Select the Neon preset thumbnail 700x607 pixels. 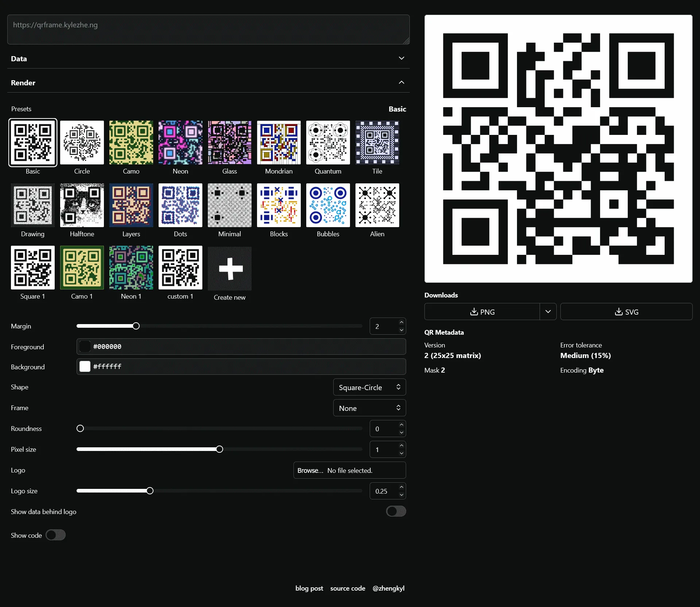pyautogui.click(x=180, y=143)
